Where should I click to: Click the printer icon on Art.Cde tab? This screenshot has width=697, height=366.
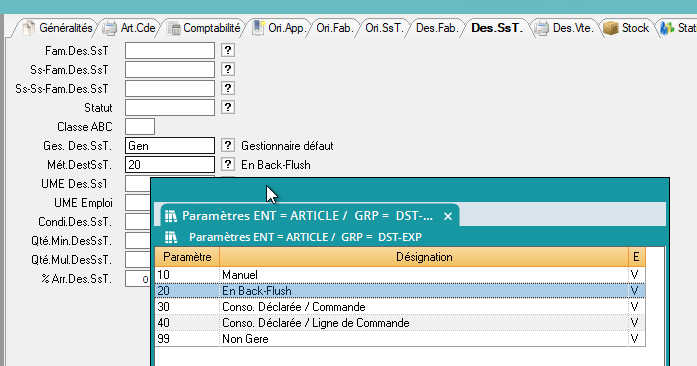[109, 28]
